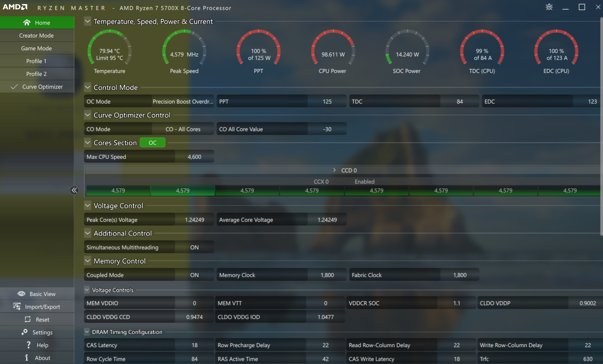Image resolution: width=603 pixels, height=364 pixels.
Task: Collapse the Cores Section chevron
Action: (x=88, y=142)
